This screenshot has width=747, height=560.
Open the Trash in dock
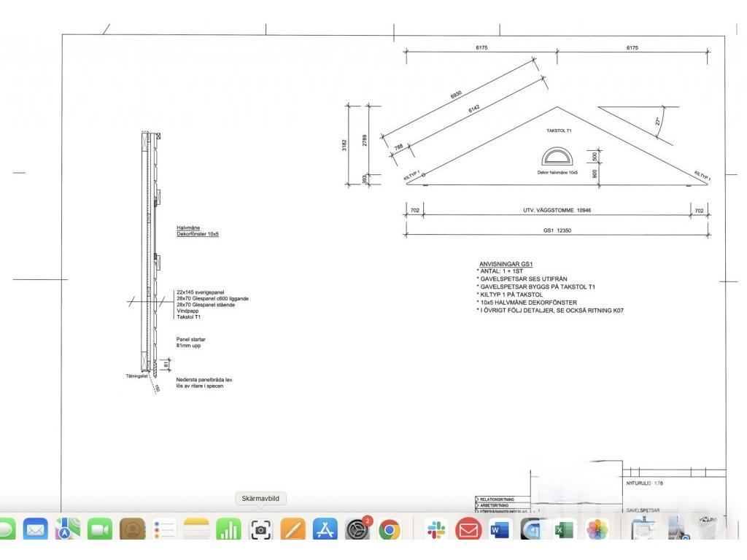pyautogui.click(x=705, y=527)
